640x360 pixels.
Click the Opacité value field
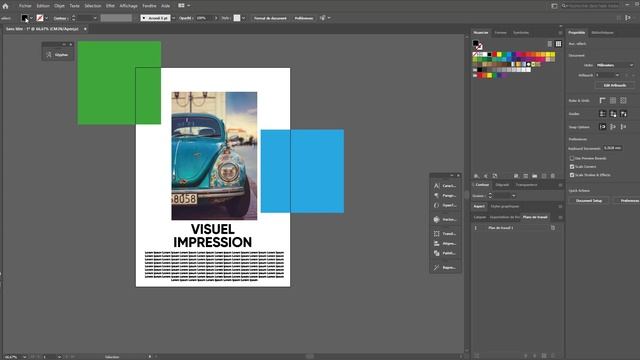pyautogui.click(x=204, y=18)
